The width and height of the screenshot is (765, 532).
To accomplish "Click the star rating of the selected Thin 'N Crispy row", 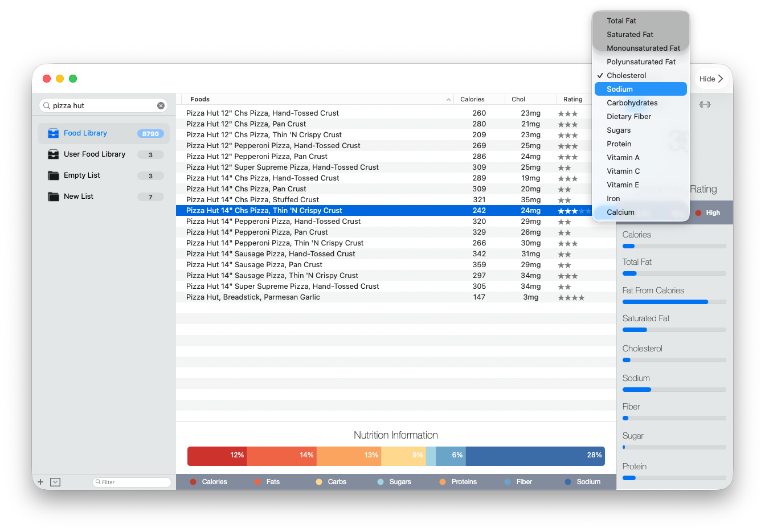I will coord(575,211).
